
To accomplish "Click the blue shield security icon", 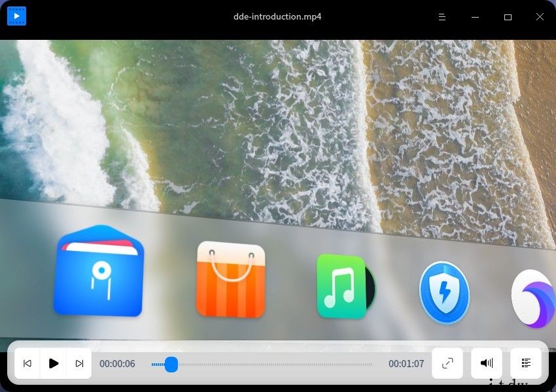I will 444,293.
